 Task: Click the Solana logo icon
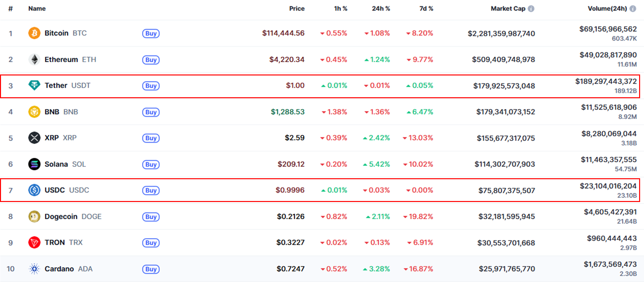click(x=34, y=164)
